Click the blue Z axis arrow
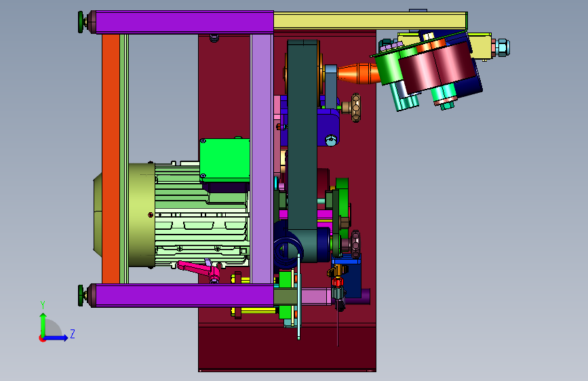The width and height of the screenshot is (588, 381). tap(57, 338)
